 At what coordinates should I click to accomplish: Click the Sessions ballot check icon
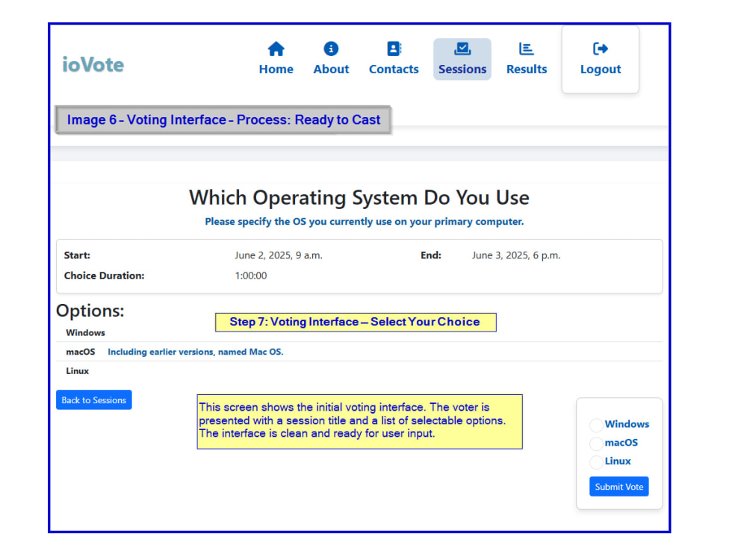tap(462, 49)
